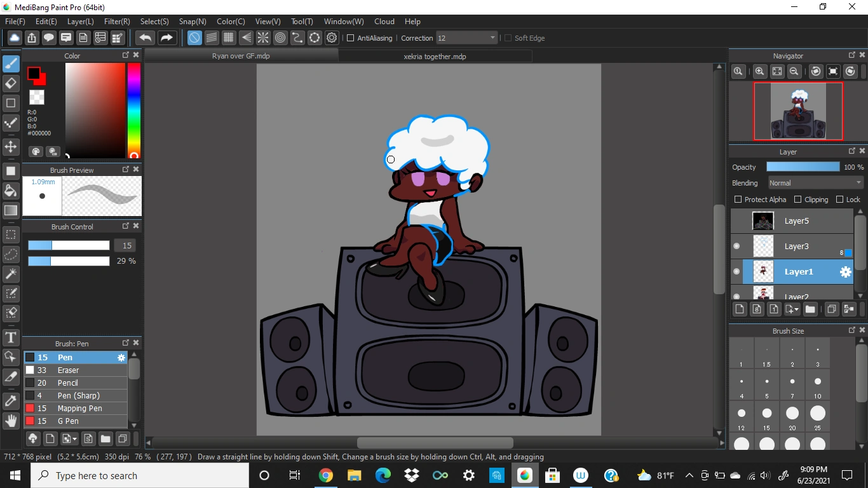Image resolution: width=868 pixels, height=488 pixels.
Task: Switch to the Hand tool
Action: tap(11, 420)
